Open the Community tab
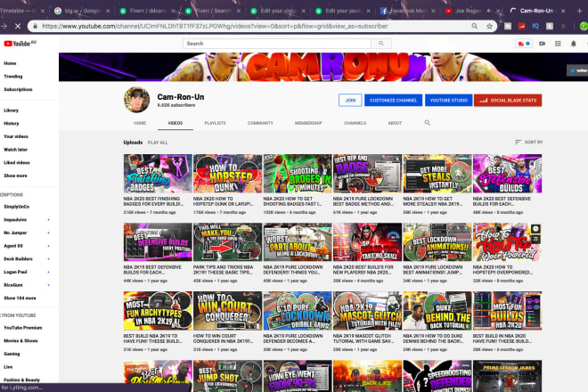This screenshot has width=588, height=392. 260,123
